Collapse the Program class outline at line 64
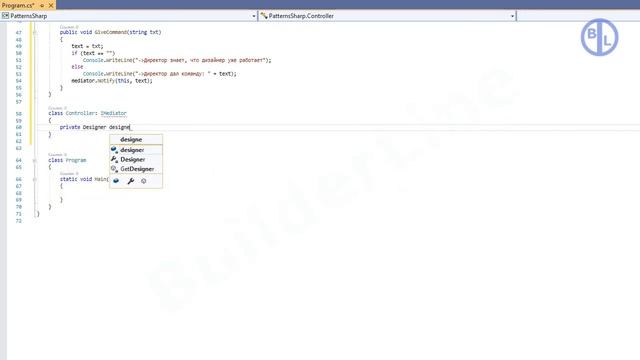The image size is (640, 360). pyautogui.click(x=35, y=160)
